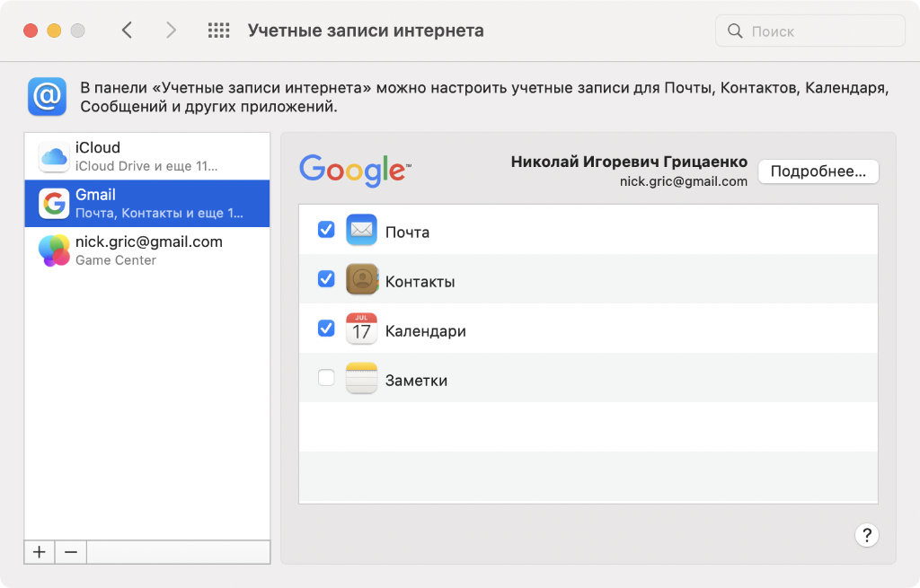
Task: Click the Google G icon in sidebar
Action: [x=54, y=204]
